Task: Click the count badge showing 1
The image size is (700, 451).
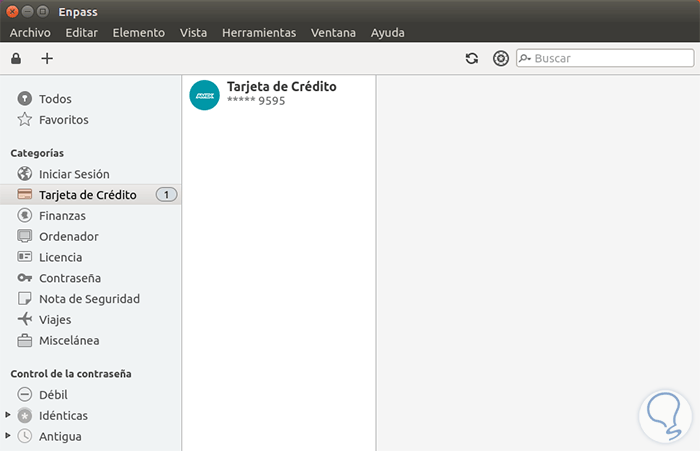Action: (166, 195)
